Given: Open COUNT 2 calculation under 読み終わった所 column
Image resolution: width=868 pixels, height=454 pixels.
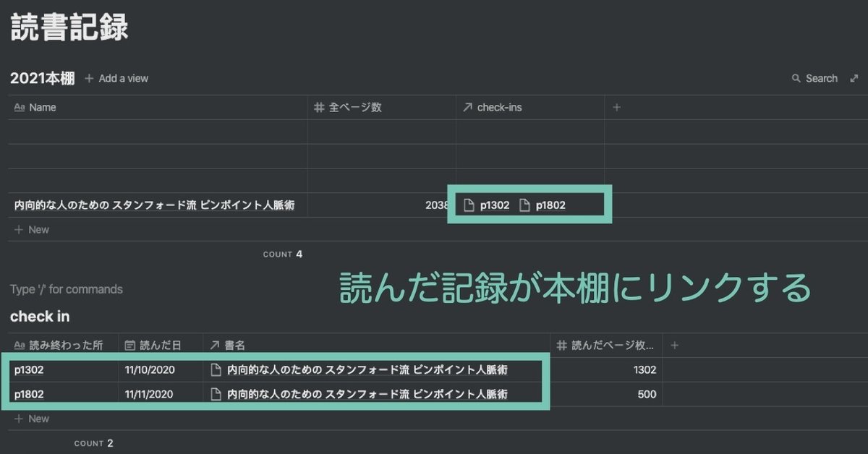Looking at the screenshot, I should click(x=94, y=443).
